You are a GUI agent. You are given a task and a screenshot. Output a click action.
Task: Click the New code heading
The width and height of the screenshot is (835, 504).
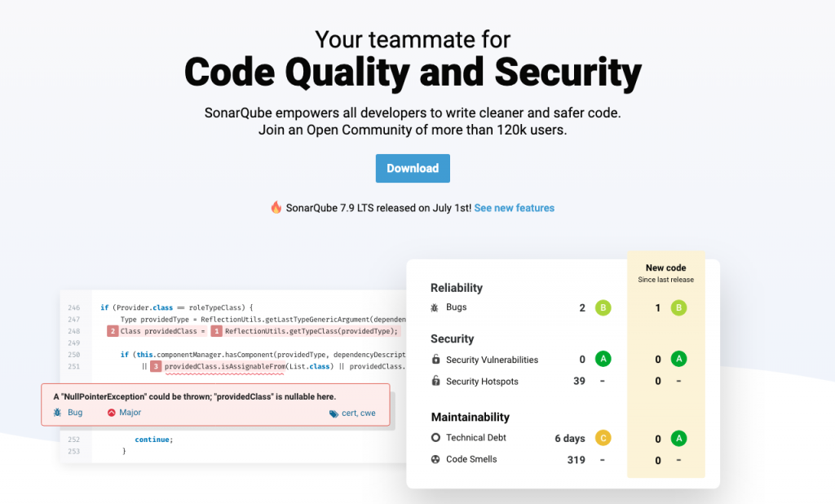(665, 267)
